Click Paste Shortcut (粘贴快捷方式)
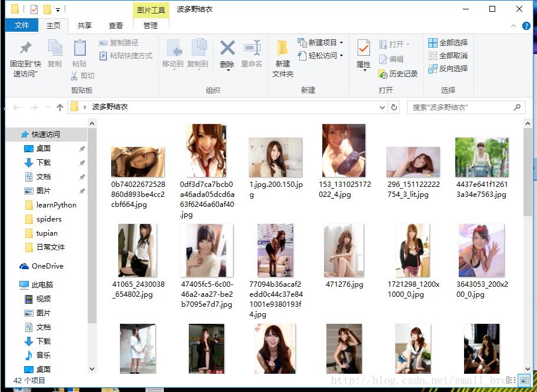 [126, 56]
